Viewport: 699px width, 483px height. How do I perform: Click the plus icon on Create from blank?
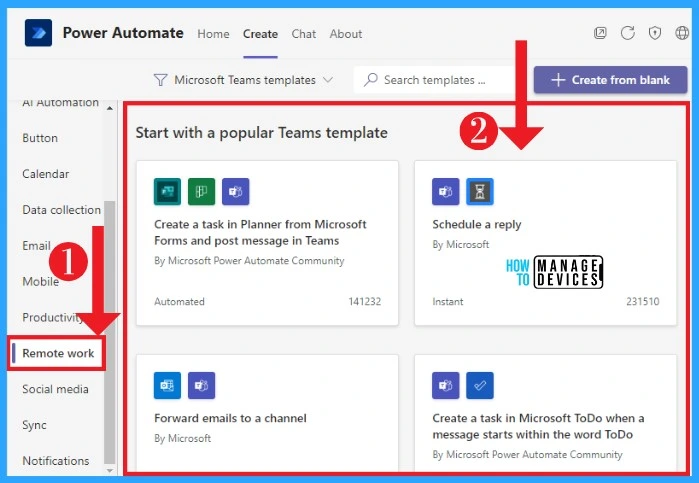[x=558, y=80]
